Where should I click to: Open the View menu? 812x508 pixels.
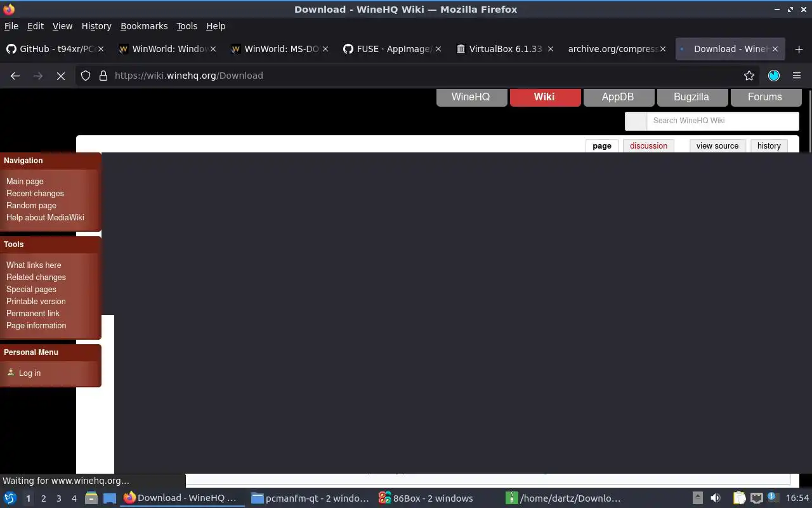(62, 26)
